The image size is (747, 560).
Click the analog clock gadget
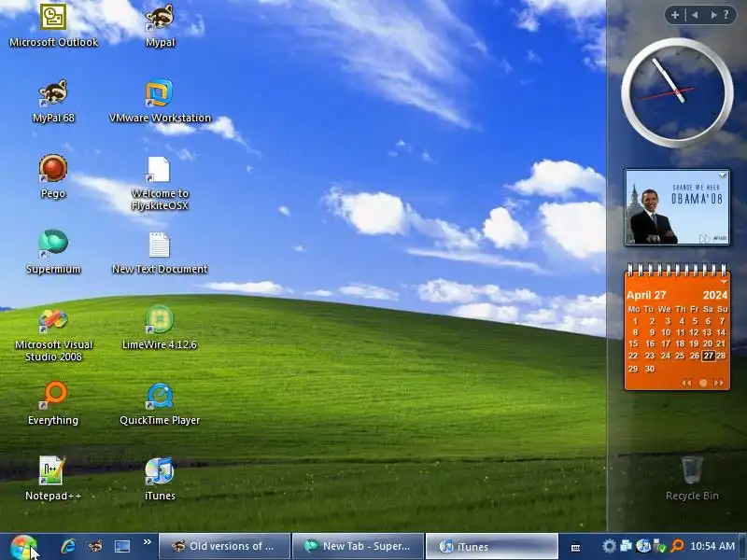(x=678, y=92)
